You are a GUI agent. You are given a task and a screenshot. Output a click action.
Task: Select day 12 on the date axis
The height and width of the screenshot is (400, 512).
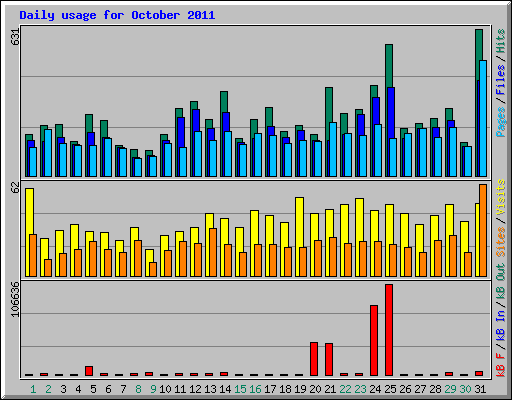coord(195,389)
